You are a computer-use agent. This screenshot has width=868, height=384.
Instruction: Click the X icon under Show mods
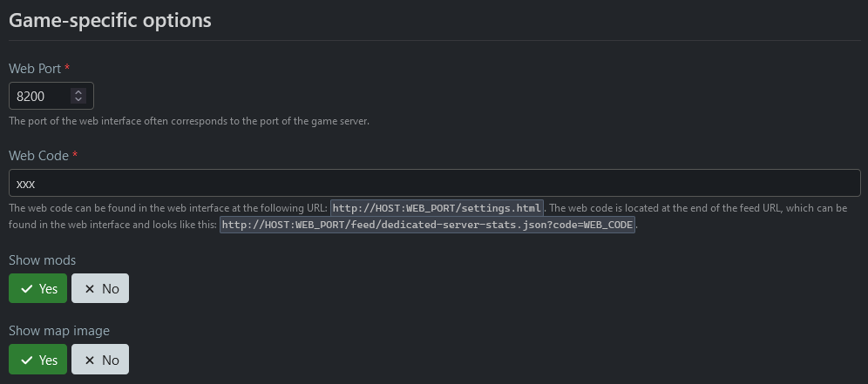(x=89, y=289)
